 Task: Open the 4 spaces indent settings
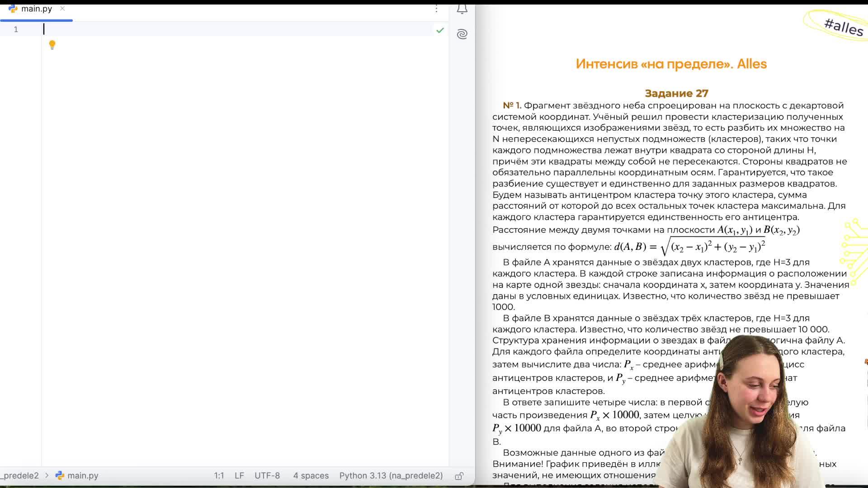(x=311, y=475)
